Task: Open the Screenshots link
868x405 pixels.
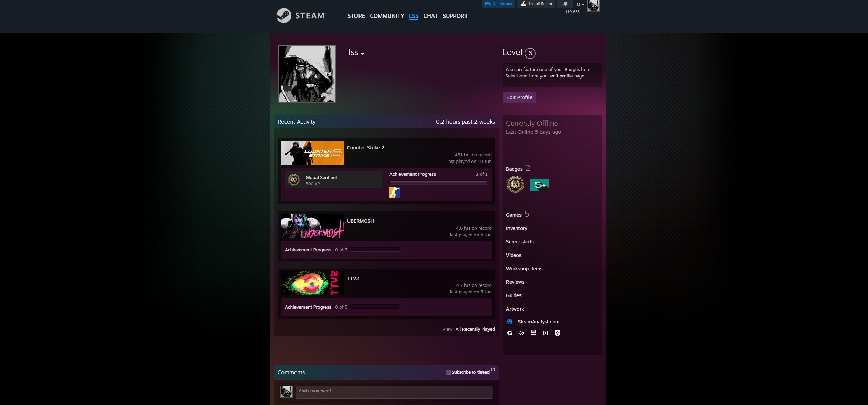Action: 519,242
